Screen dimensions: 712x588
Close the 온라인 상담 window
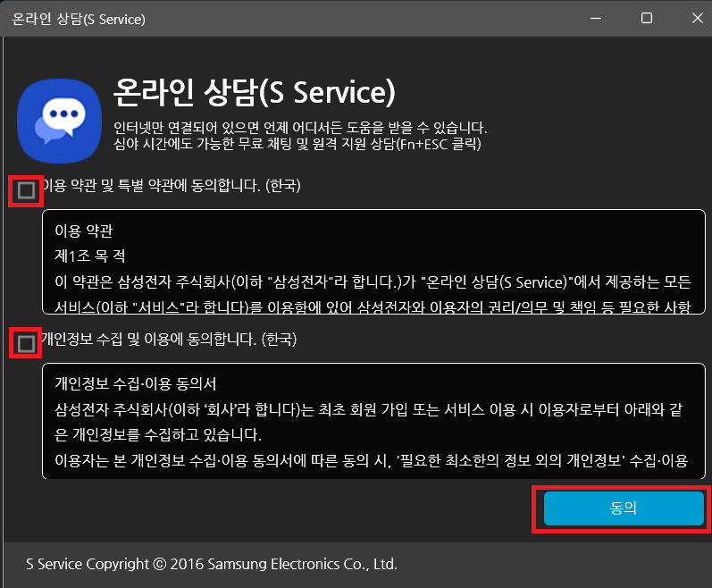pyautogui.click(x=697, y=19)
